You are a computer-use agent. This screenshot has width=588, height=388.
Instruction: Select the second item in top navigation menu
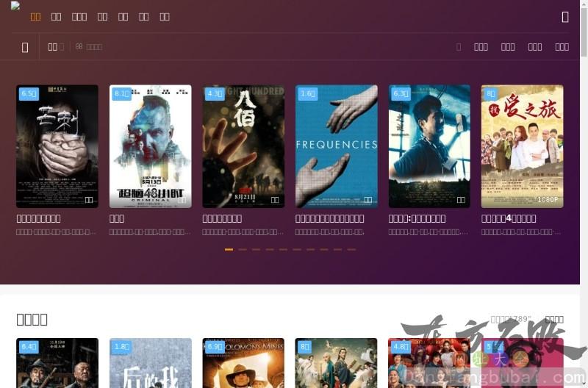coord(56,17)
